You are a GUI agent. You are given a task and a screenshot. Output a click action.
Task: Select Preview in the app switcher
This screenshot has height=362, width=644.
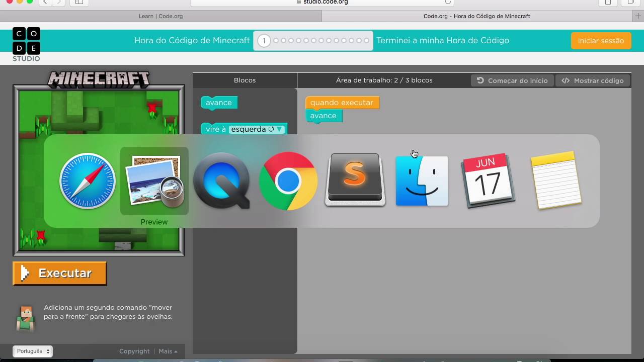154,181
